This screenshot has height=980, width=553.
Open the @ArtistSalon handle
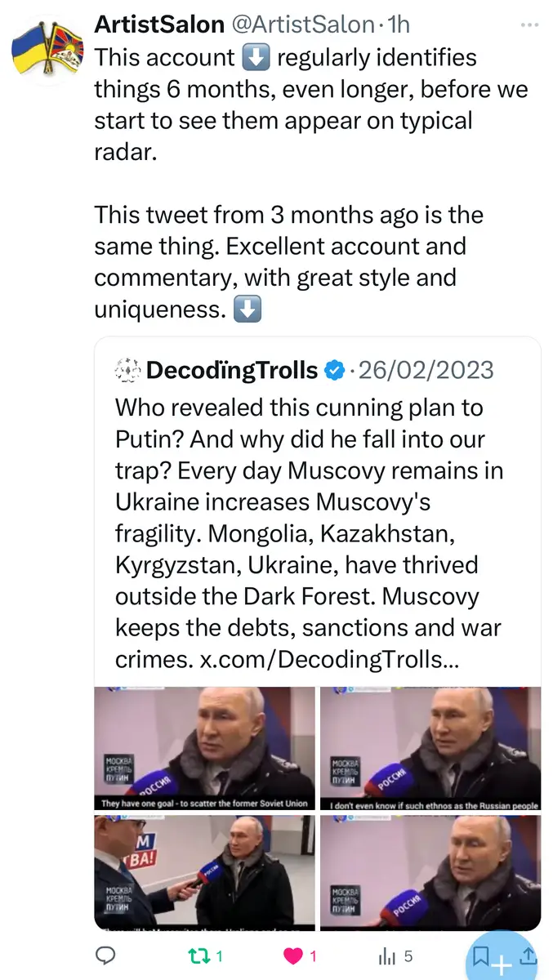[x=303, y=24]
